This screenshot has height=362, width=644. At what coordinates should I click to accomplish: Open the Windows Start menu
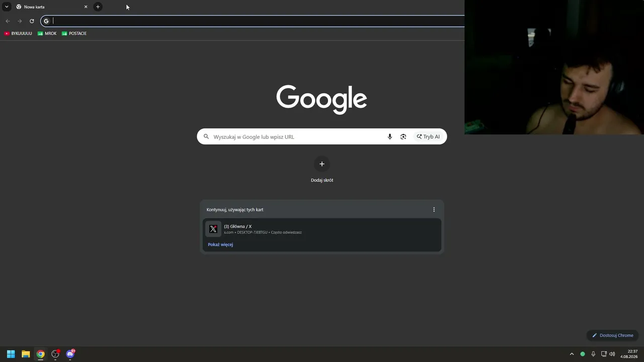pos(11,354)
